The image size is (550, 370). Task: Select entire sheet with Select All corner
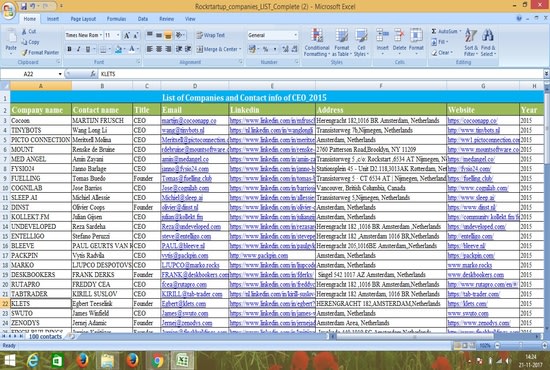pos(5,86)
